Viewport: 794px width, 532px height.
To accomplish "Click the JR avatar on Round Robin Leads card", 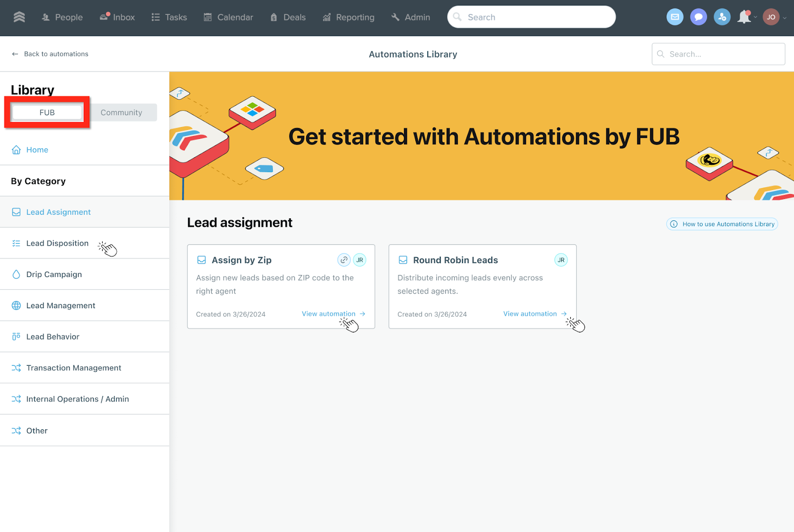I will pos(561,260).
